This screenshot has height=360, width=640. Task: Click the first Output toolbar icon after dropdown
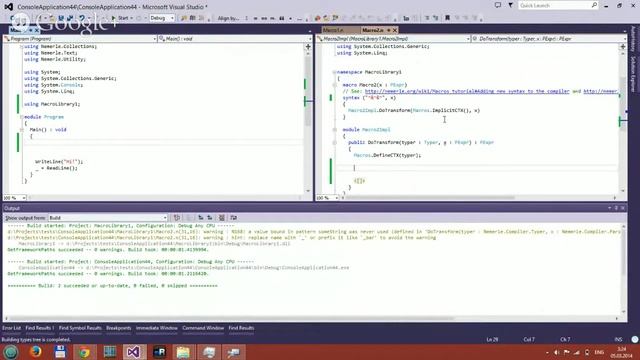177,218
